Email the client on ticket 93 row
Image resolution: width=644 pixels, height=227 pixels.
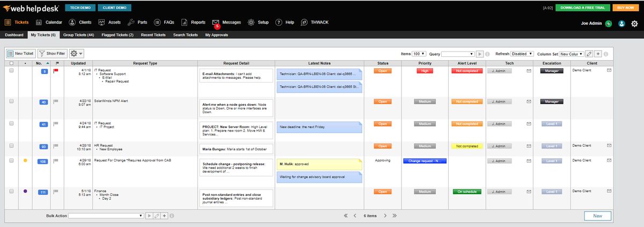(x=609, y=146)
